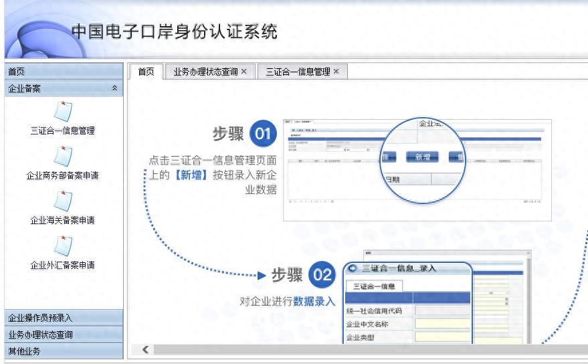
Task: Switch to the 业务办理状态查询 tab
Action: click(205, 72)
